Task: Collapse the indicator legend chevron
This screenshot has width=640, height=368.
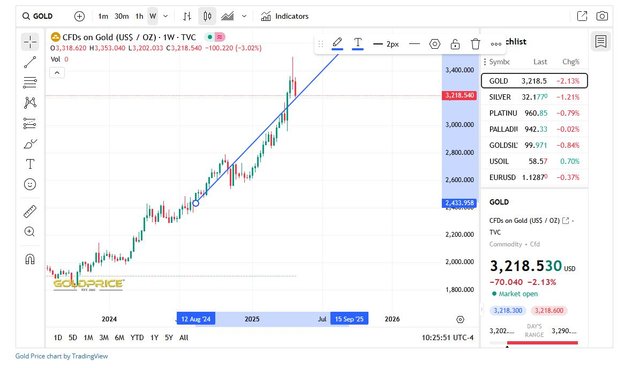Action: 57,73
